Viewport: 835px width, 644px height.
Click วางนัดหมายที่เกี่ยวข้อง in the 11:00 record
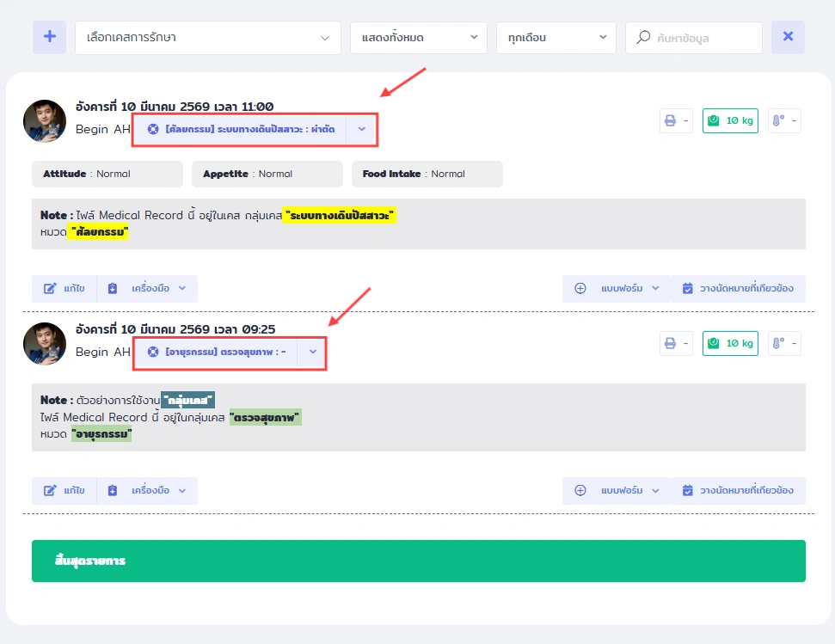pos(738,288)
